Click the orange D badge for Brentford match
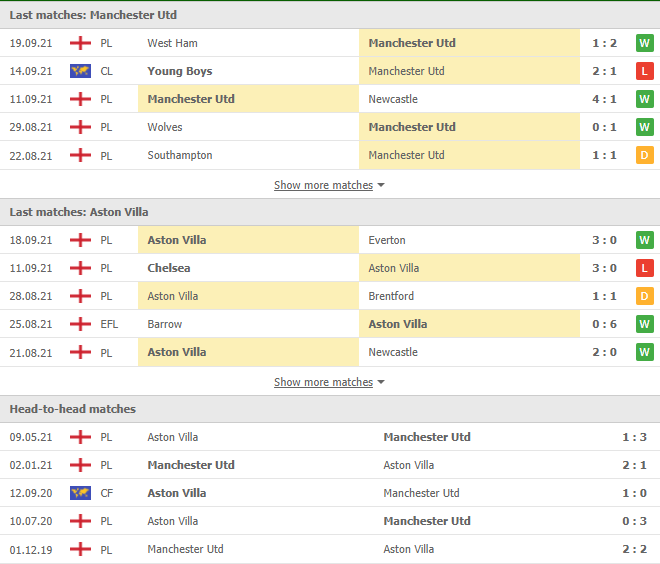 (x=644, y=296)
